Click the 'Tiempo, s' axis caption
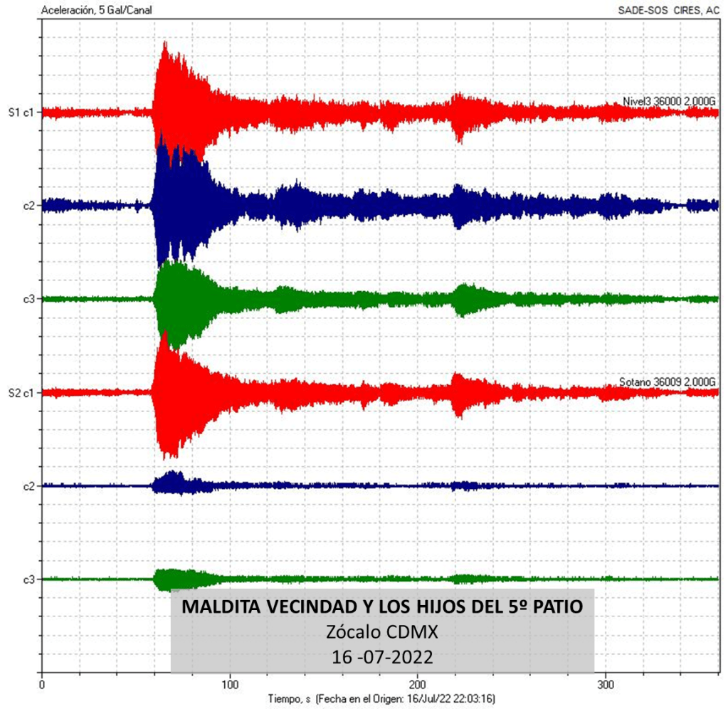This screenshot has width=728, height=709. pyautogui.click(x=290, y=699)
